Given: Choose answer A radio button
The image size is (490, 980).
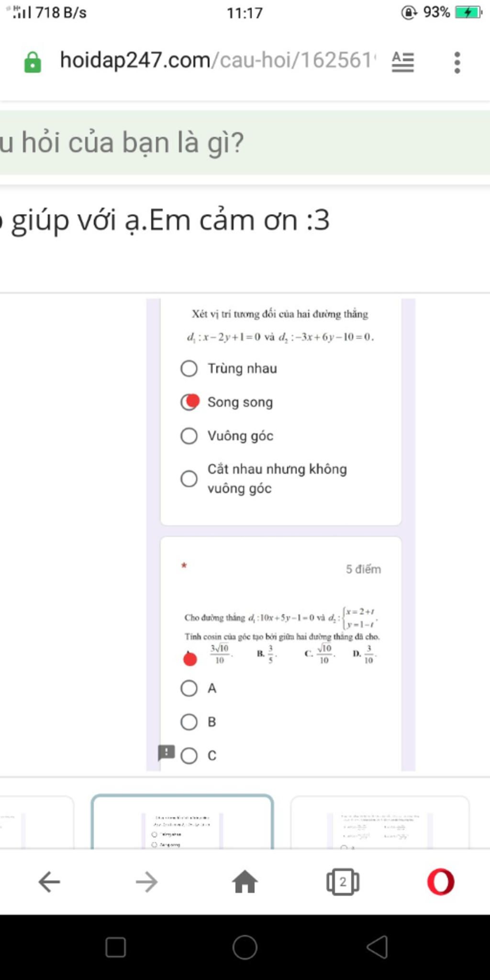Looking at the screenshot, I should [x=189, y=688].
